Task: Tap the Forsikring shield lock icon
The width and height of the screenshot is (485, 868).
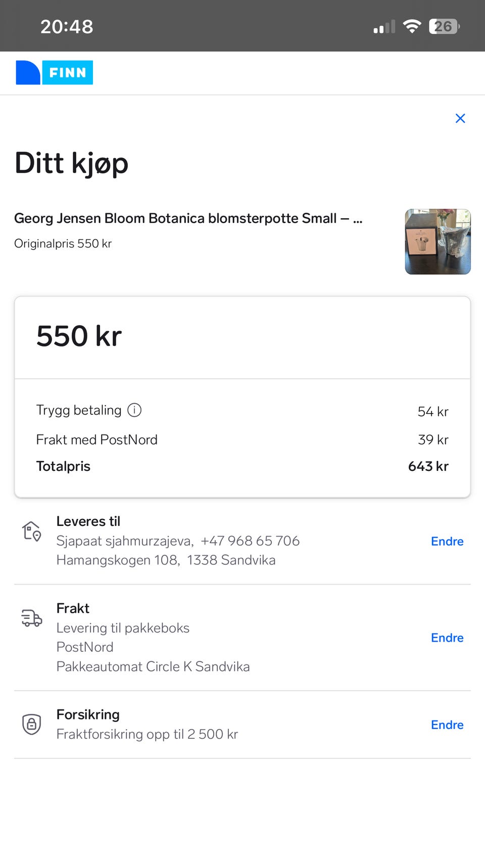Action: tap(31, 724)
